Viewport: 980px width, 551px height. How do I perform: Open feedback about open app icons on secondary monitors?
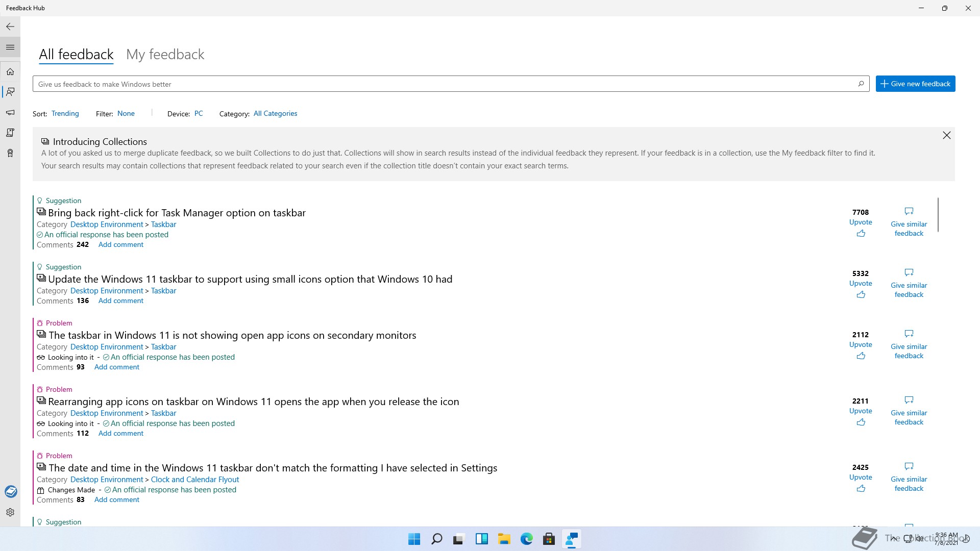[232, 335]
